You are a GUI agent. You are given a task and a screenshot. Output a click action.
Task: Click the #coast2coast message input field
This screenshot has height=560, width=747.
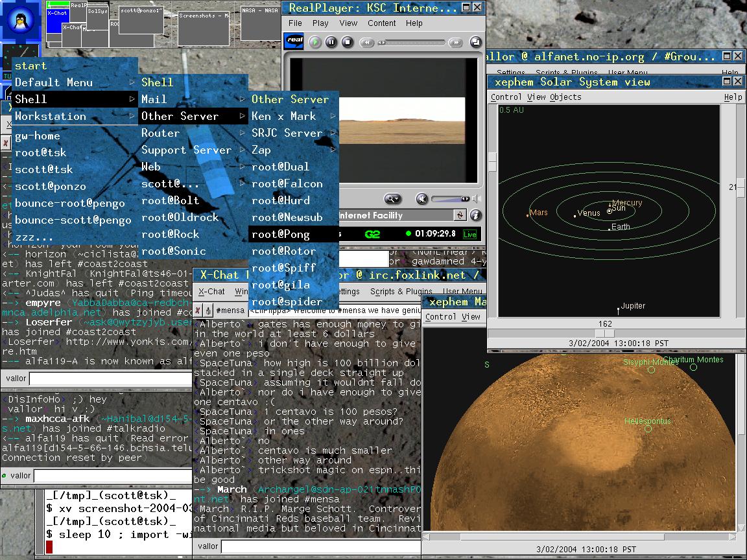pyautogui.click(x=110, y=379)
